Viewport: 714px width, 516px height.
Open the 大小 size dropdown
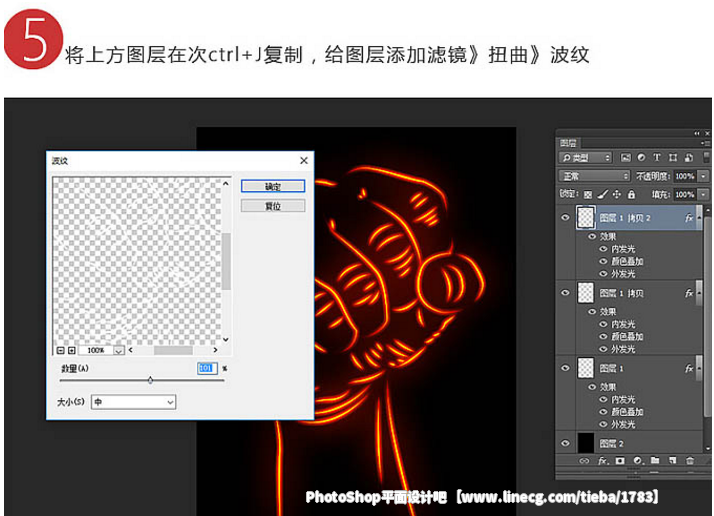133,402
